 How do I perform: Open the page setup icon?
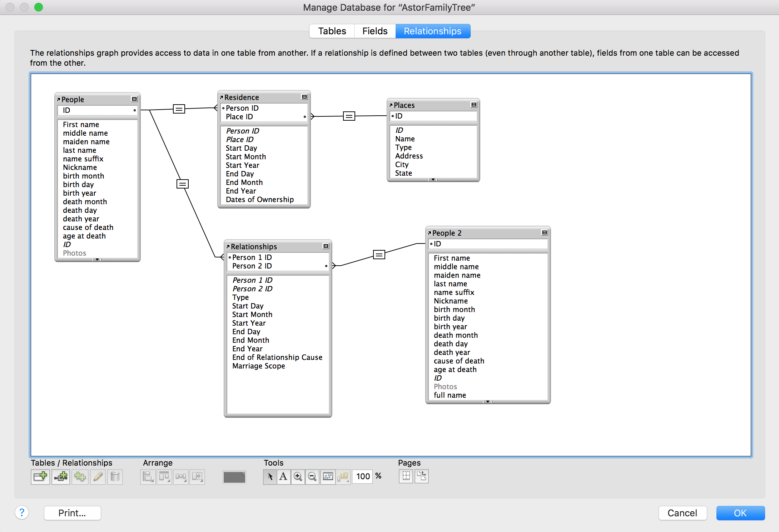click(x=422, y=476)
